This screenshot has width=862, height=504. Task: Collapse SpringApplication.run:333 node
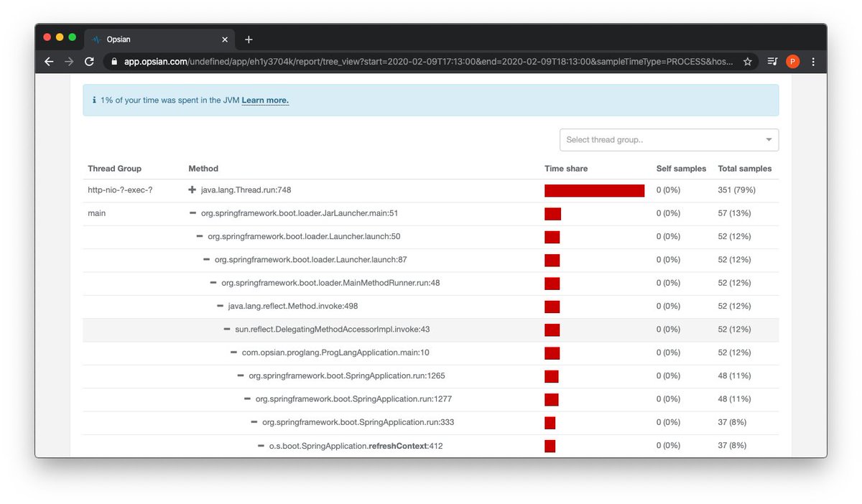[x=254, y=422]
